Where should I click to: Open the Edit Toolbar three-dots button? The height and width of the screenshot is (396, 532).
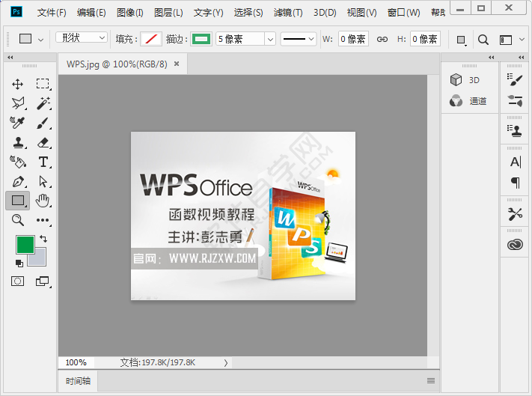coord(43,220)
